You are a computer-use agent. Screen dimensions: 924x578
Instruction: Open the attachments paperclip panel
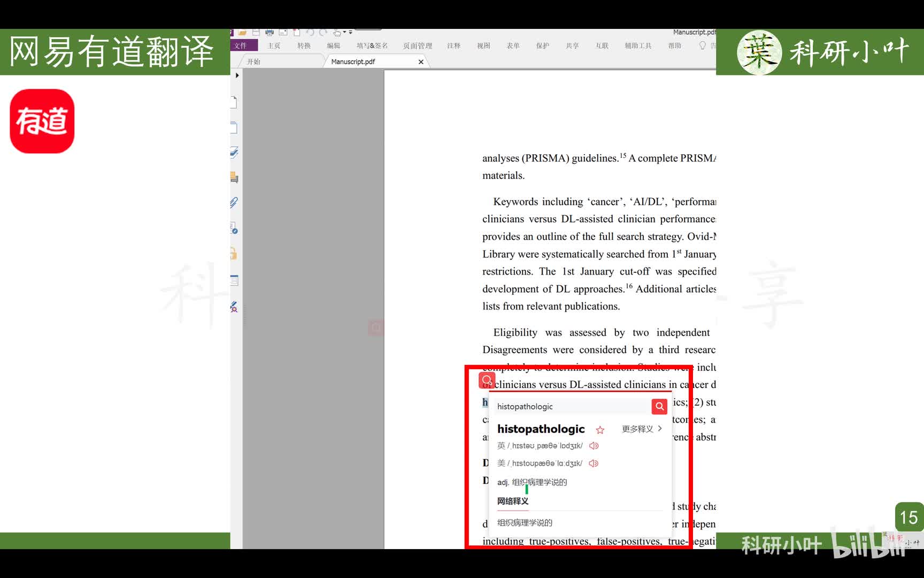(x=234, y=203)
